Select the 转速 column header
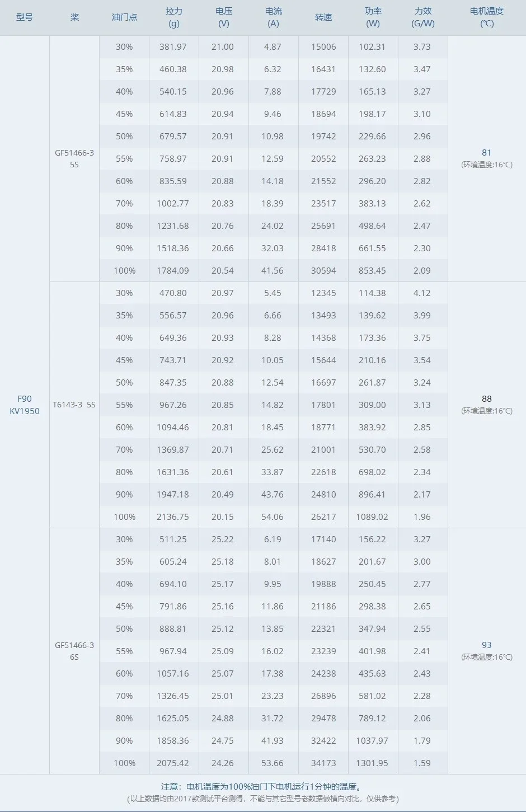This screenshot has height=812, width=526. pyautogui.click(x=323, y=17)
